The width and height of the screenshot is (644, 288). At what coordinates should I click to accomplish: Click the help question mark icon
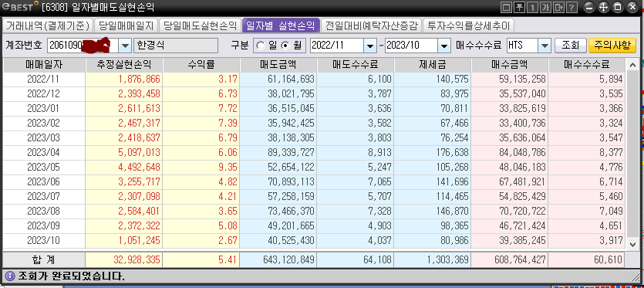point(572,7)
